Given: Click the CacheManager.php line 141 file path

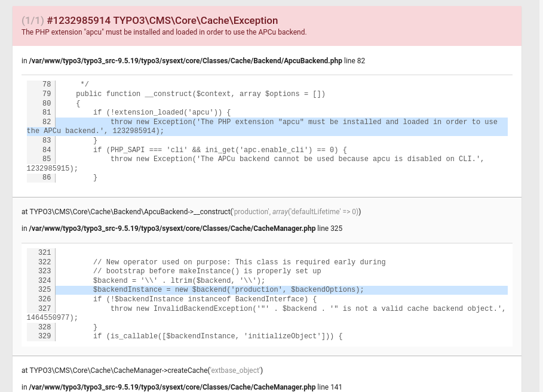Looking at the screenshot, I should click(x=172, y=387).
